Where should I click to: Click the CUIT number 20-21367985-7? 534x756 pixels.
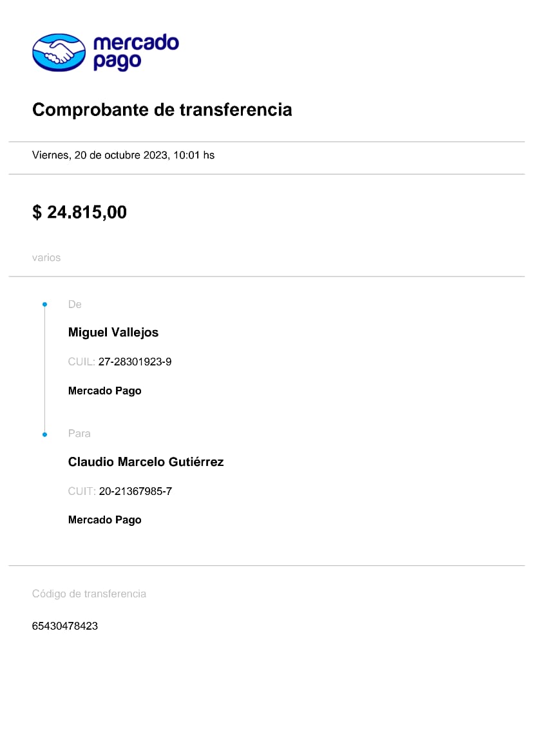tap(135, 492)
